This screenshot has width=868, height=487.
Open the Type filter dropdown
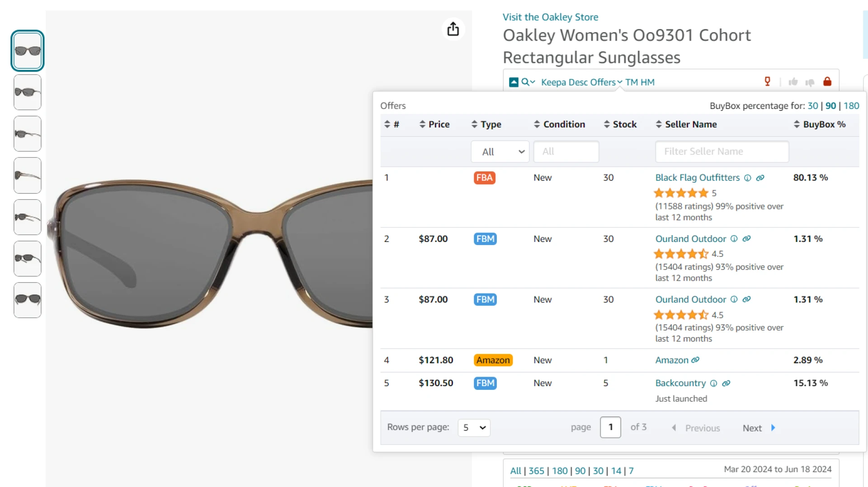pyautogui.click(x=500, y=151)
